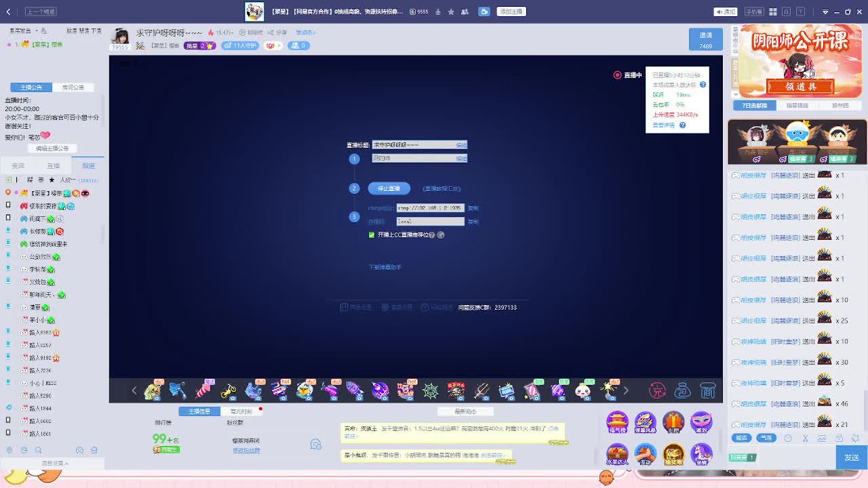Viewport: 868px width, 488px height.
Task: Open the bag icon next to recharge
Action: [x=683, y=390]
